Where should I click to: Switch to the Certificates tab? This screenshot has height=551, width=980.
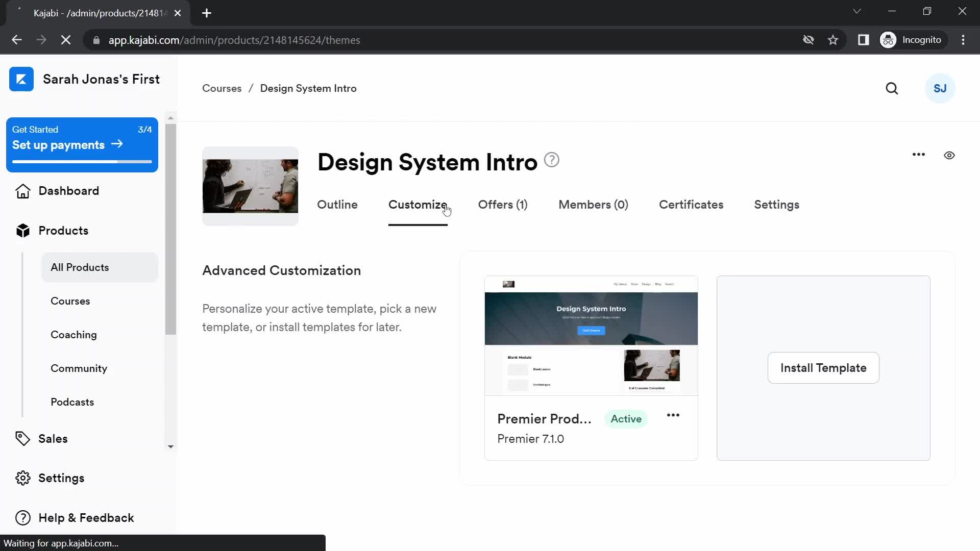691,205
